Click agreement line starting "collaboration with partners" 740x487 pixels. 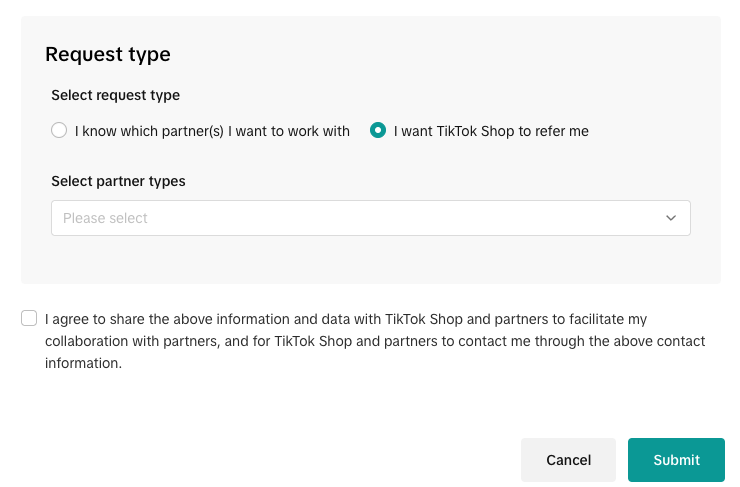pyautogui.click(x=375, y=341)
